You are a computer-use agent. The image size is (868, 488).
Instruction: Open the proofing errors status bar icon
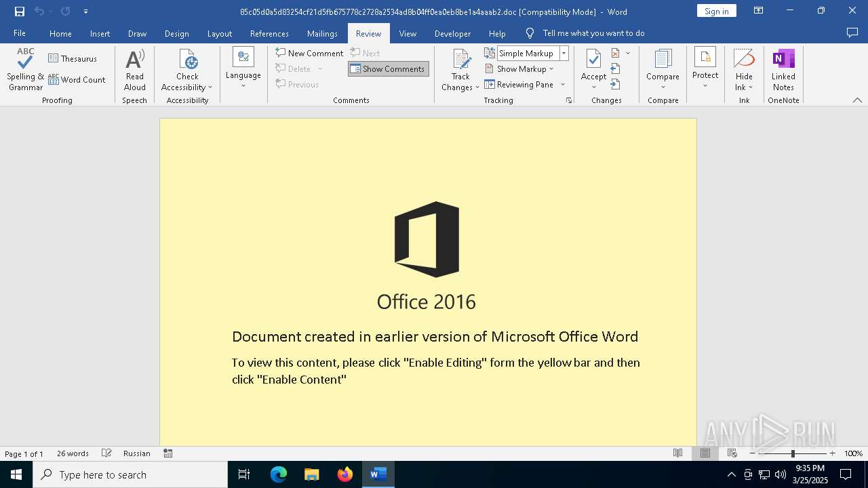106,453
